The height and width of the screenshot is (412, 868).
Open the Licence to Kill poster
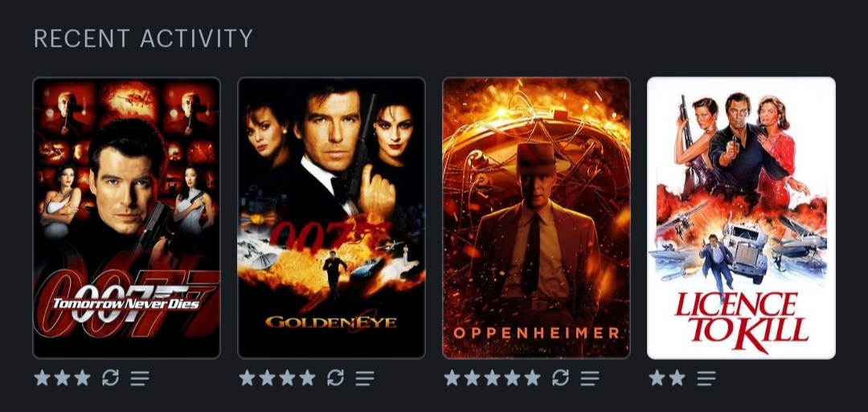[741, 218]
